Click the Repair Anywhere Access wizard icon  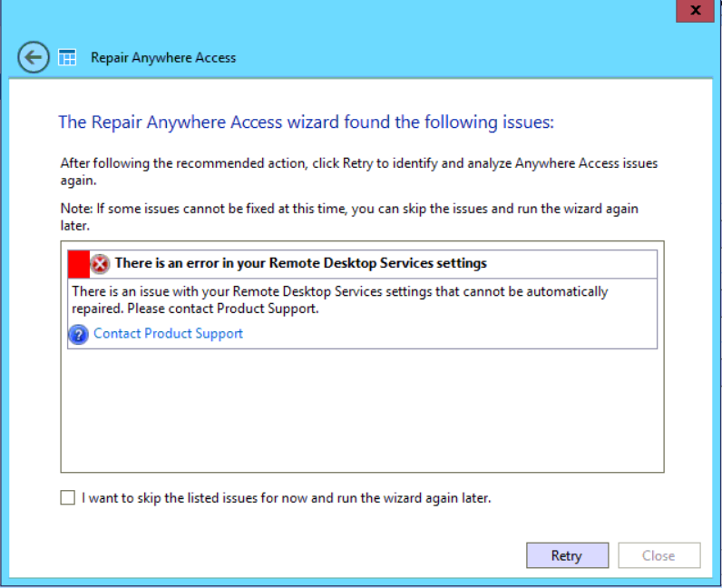pos(67,58)
